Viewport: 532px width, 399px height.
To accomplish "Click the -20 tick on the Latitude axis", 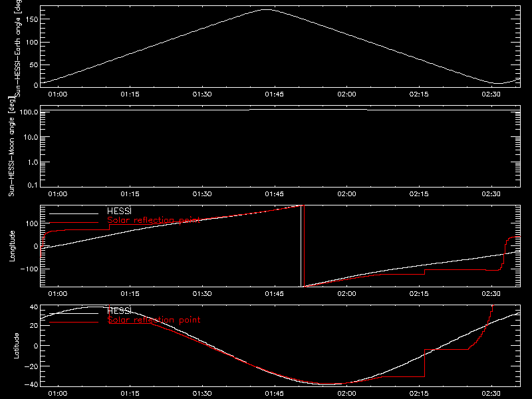I will coord(31,366).
